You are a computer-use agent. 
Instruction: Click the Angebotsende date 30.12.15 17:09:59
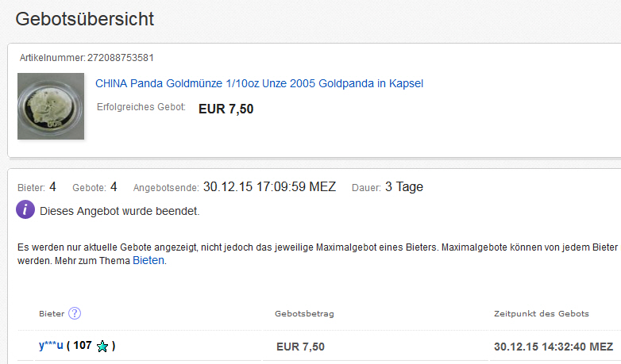pos(269,187)
